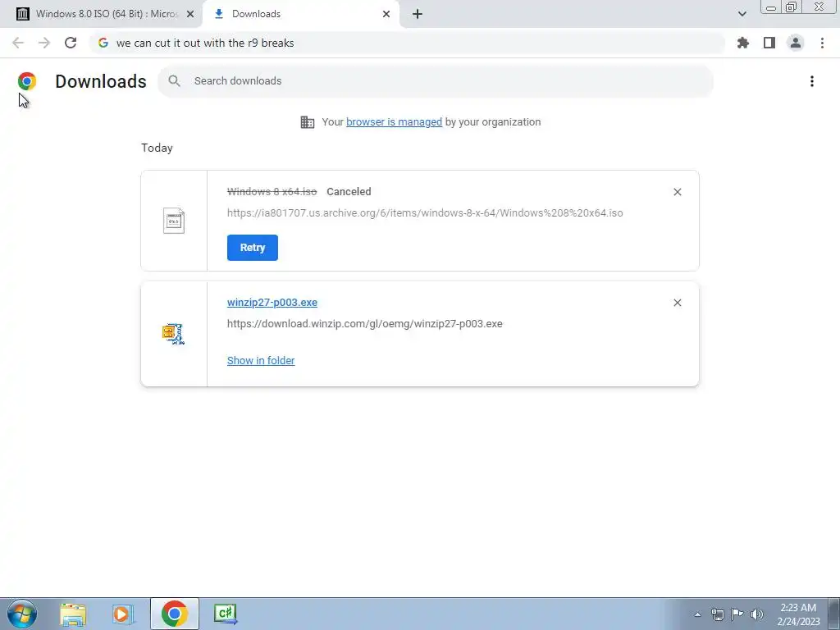Click the WinZip installer file icon
The width and height of the screenshot is (840, 630).
coord(174,334)
